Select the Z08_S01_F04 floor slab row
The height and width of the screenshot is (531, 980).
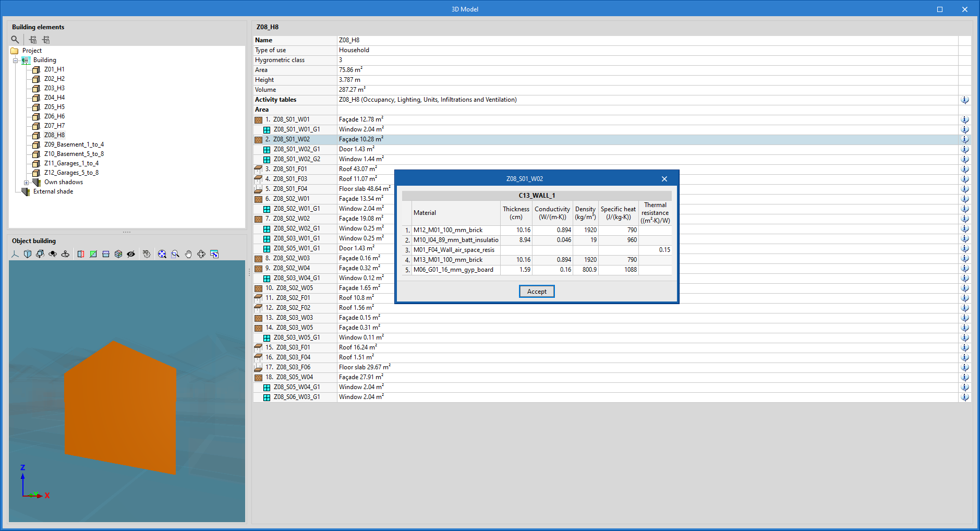290,189
